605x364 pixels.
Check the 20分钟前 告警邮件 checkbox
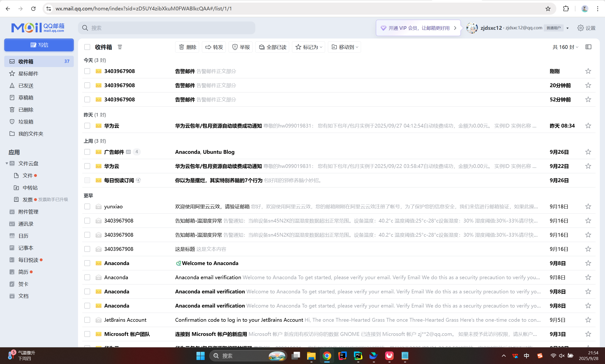87,85
